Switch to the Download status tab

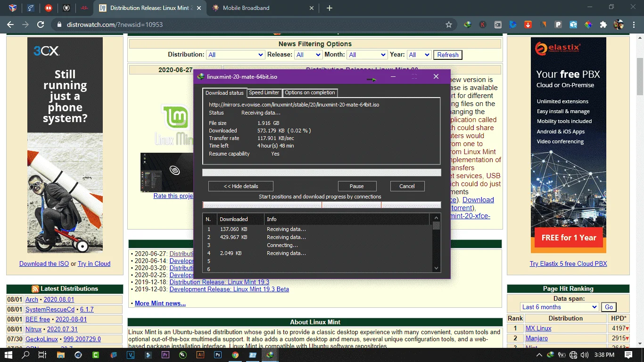click(224, 93)
